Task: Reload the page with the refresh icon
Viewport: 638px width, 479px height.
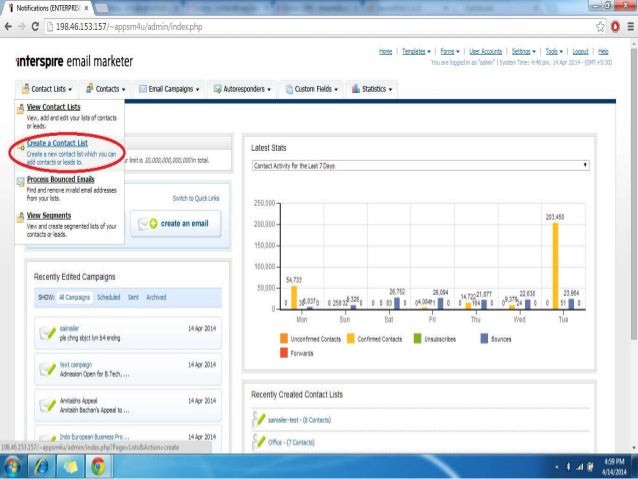Action: coord(35,27)
